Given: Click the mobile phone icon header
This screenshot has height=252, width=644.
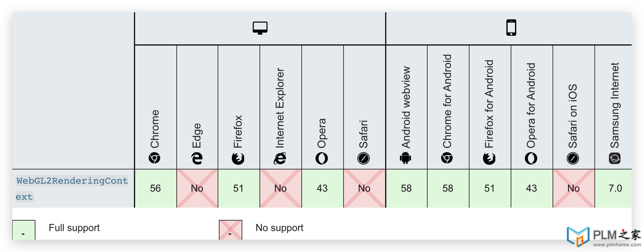Looking at the screenshot, I should point(511,28).
